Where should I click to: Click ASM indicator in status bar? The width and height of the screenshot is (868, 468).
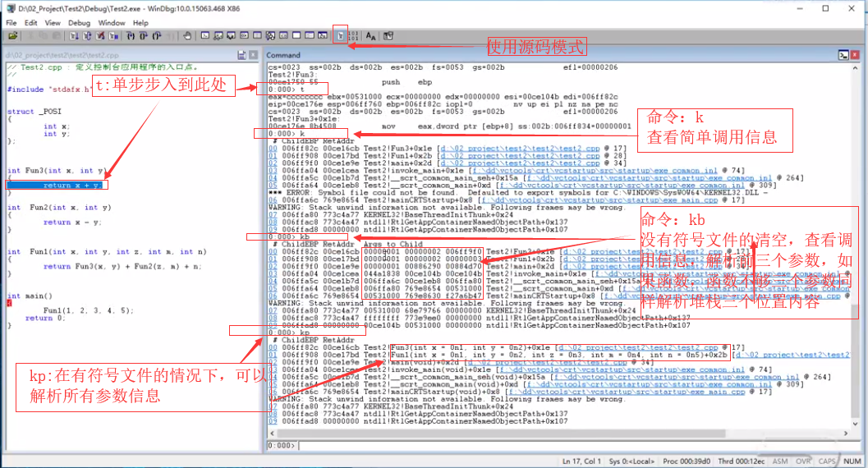coord(780,461)
